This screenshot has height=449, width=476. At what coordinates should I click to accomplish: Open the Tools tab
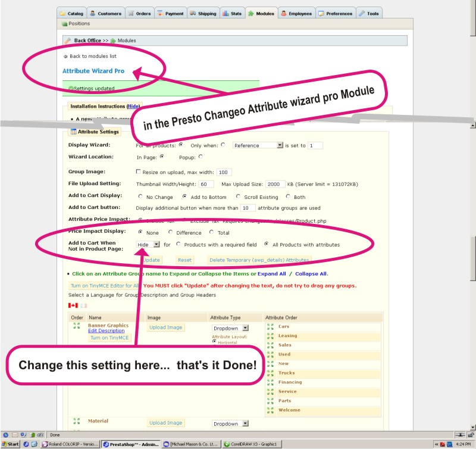369,13
